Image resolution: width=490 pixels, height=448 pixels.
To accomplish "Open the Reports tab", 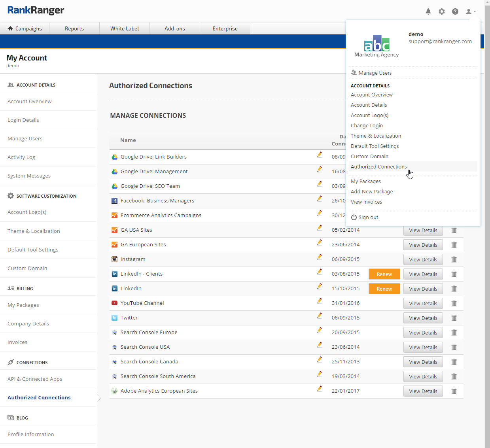I will (x=74, y=28).
